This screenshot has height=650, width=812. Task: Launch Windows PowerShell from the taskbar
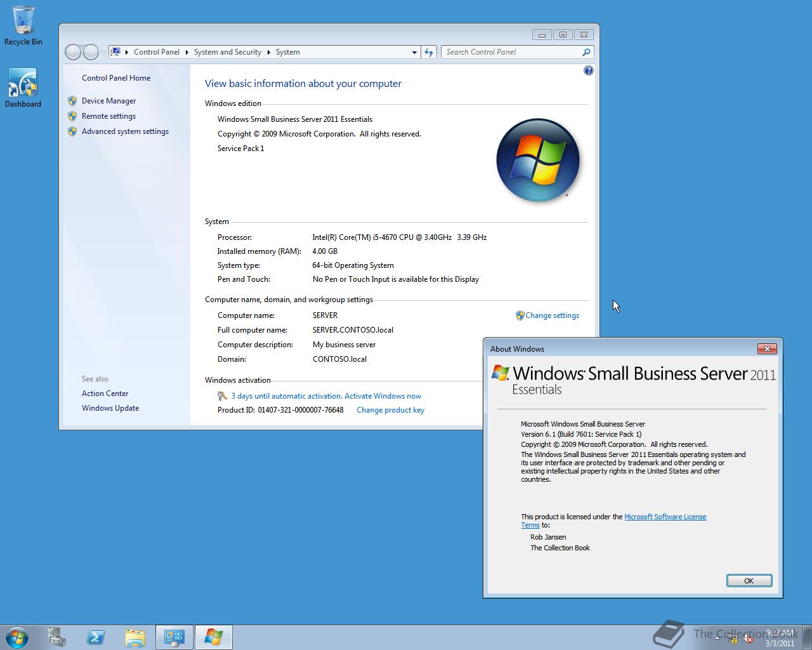point(96,637)
